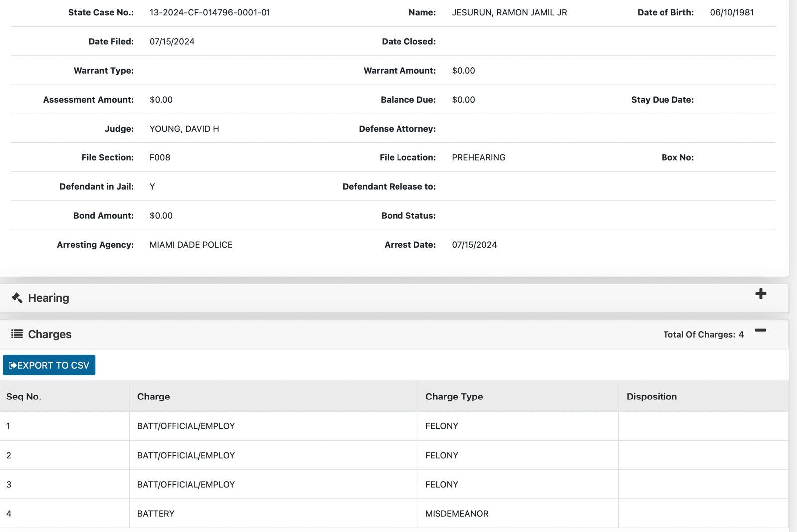Click the Disposition column header

click(652, 397)
